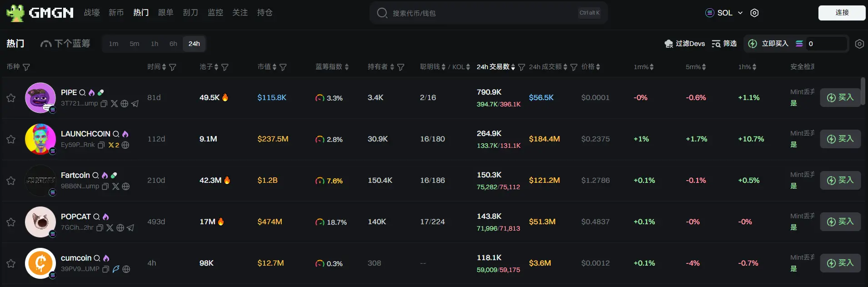Expand the SOL chain dropdown
This screenshot has width=868, height=287.
[724, 13]
